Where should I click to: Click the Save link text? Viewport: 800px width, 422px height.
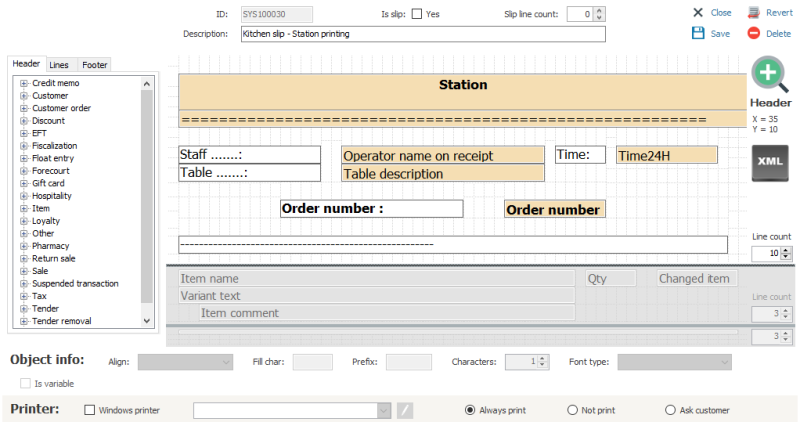coord(720,34)
